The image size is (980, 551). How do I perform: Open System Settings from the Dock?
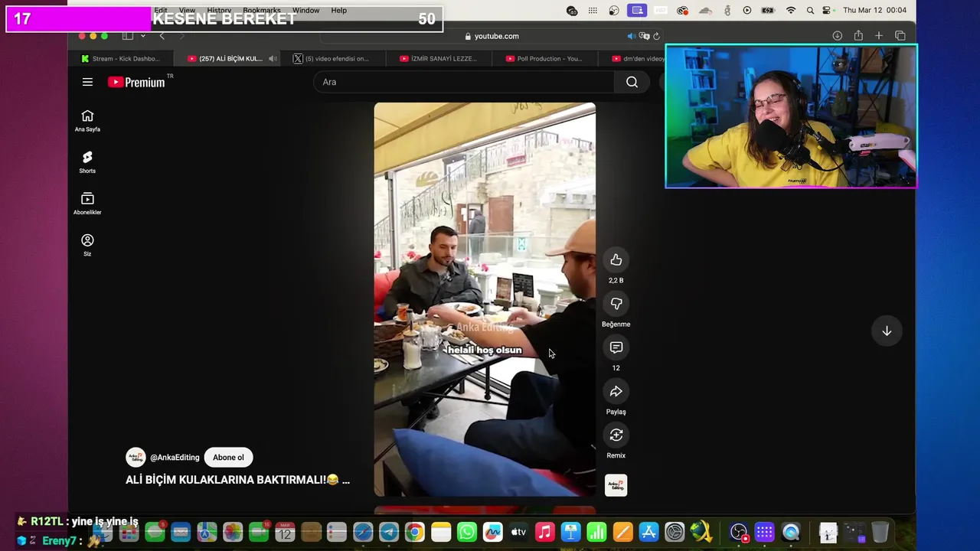pos(675,532)
